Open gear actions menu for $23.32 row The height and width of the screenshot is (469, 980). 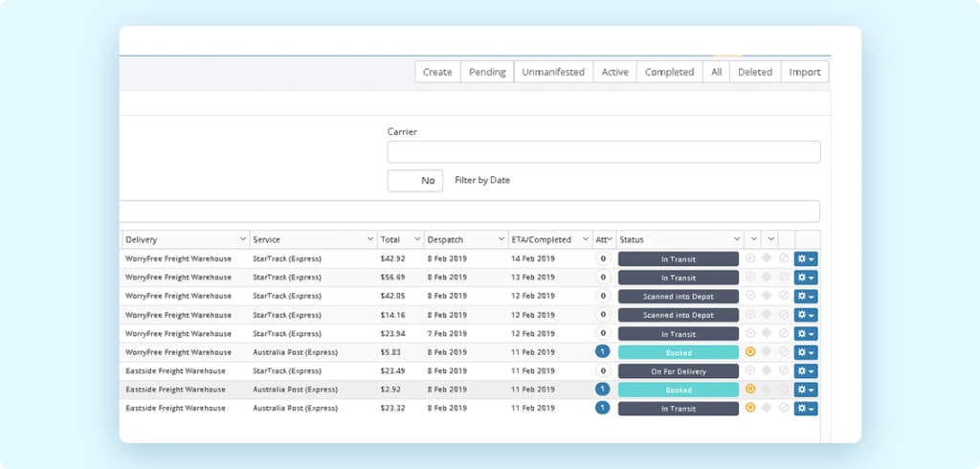pyautogui.click(x=806, y=409)
